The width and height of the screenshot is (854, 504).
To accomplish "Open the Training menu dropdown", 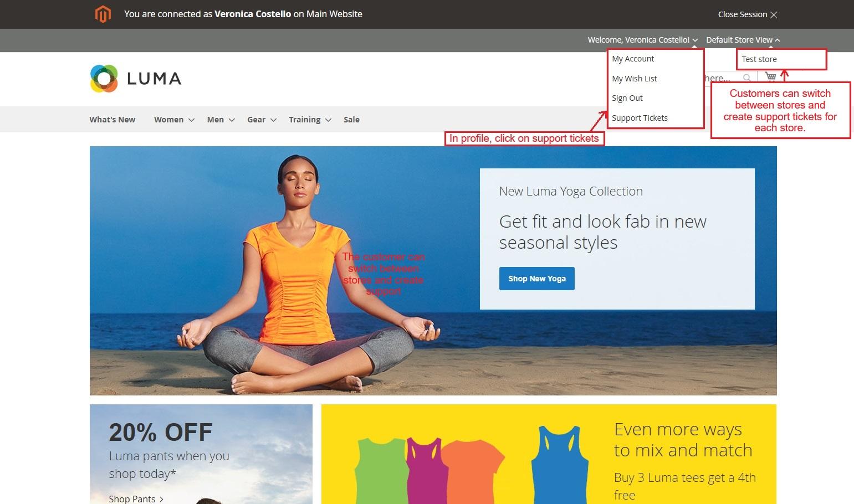I will [x=328, y=120].
